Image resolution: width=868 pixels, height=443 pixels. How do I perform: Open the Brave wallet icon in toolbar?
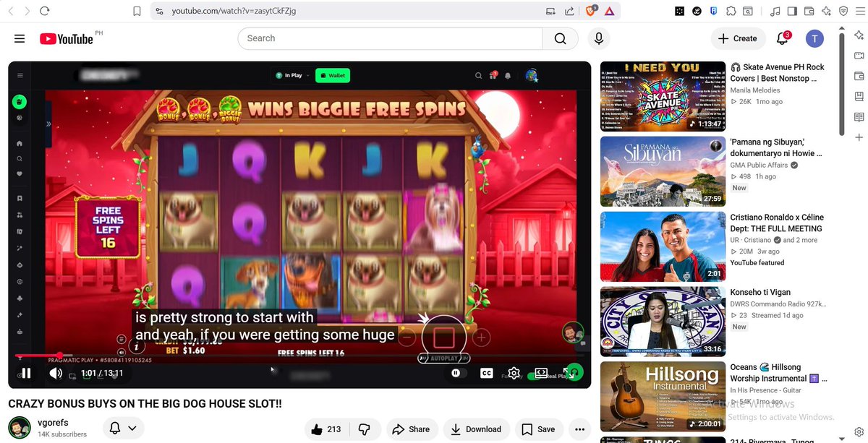809,11
